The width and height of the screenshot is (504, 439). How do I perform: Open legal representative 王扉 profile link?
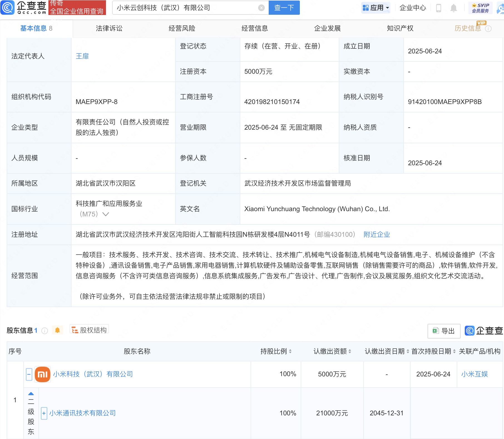82,56
